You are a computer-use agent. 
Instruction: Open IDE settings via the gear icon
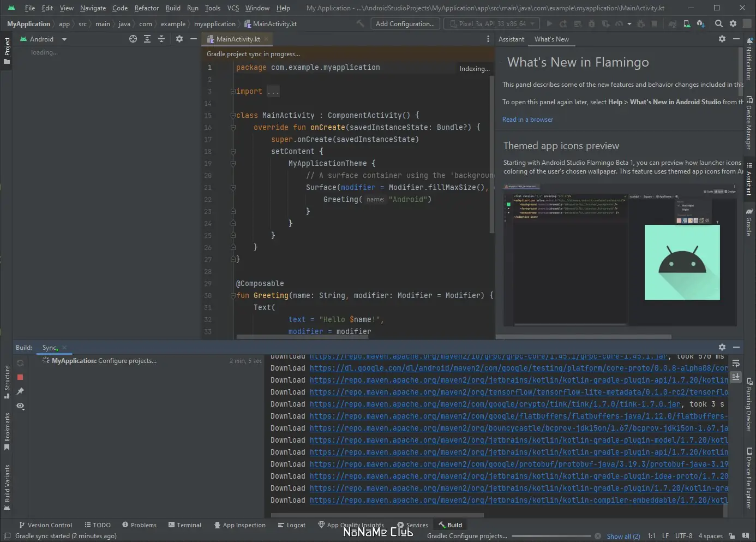tap(733, 24)
